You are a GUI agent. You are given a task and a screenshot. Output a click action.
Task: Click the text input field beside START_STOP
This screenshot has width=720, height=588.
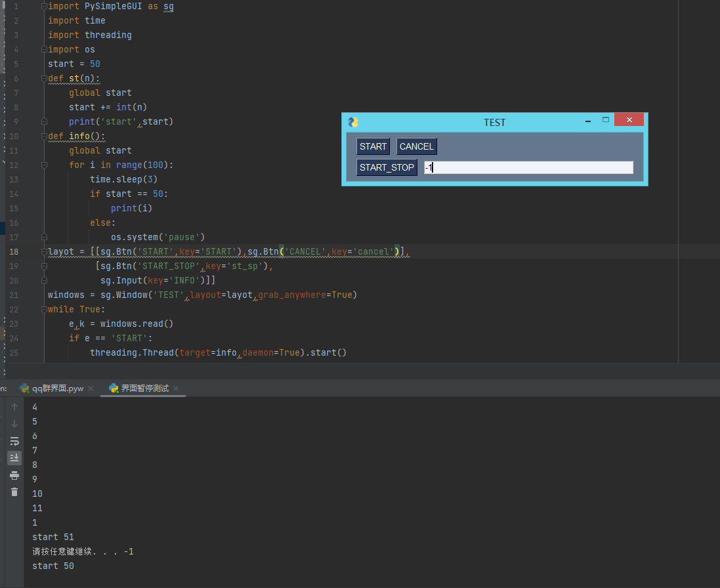point(528,167)
